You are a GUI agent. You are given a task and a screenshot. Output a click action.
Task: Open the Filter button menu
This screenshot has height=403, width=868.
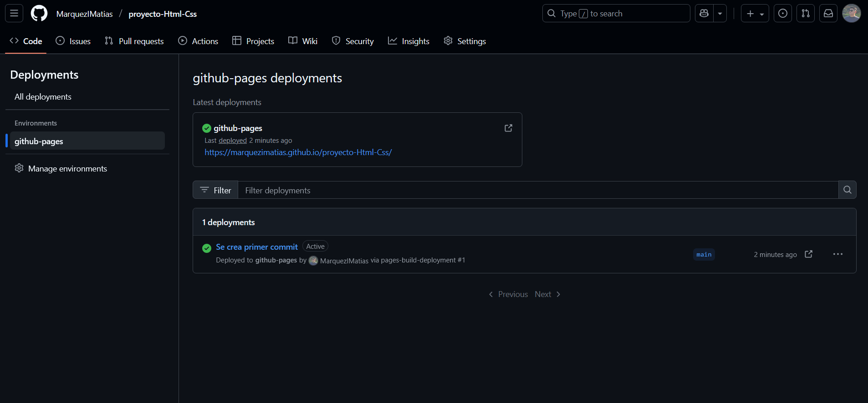[215, 190]
